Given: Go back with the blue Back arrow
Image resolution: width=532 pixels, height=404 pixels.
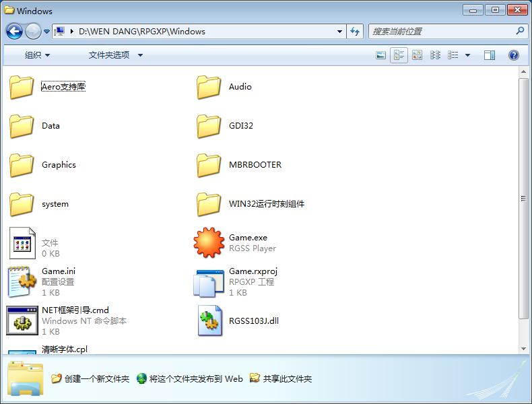Looking at the screenshot, I should click(14, 32).
